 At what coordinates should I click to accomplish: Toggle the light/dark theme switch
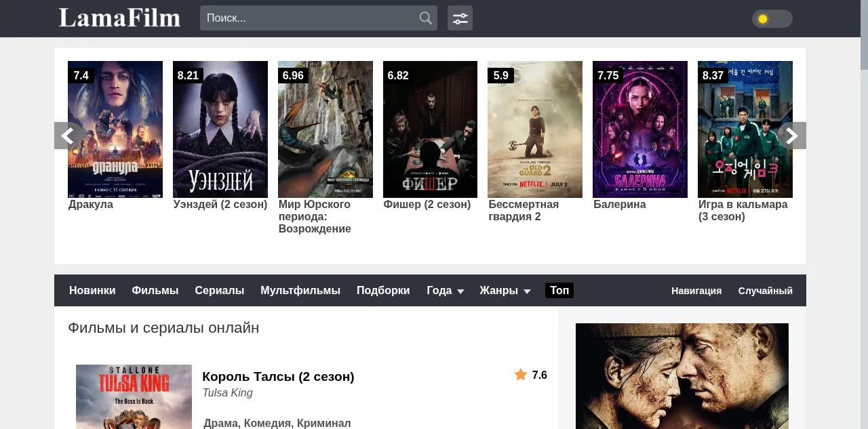point(772,19)
